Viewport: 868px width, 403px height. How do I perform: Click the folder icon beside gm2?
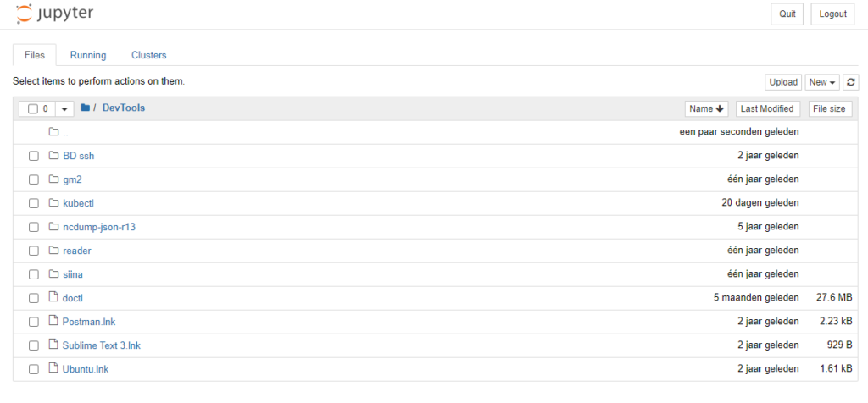[x=53, y=179]
